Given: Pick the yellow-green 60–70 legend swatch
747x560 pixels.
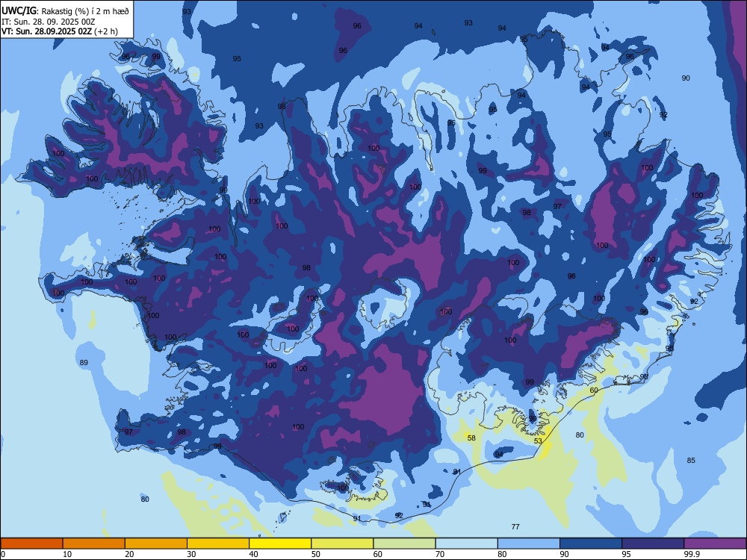Looking at the screenshot, I should (x=404, y=544).
